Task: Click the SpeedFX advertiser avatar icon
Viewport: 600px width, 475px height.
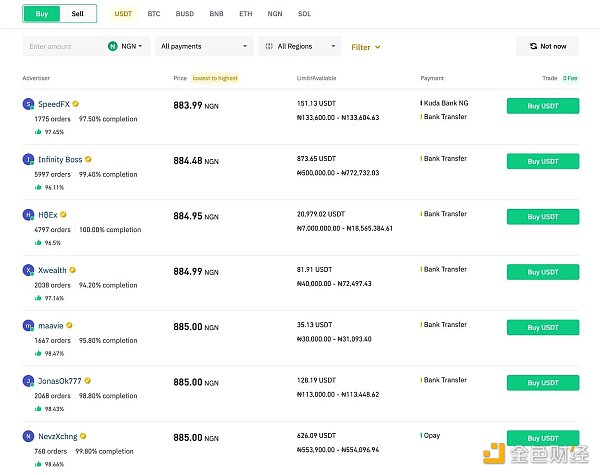Action: (x=28, y=103)
